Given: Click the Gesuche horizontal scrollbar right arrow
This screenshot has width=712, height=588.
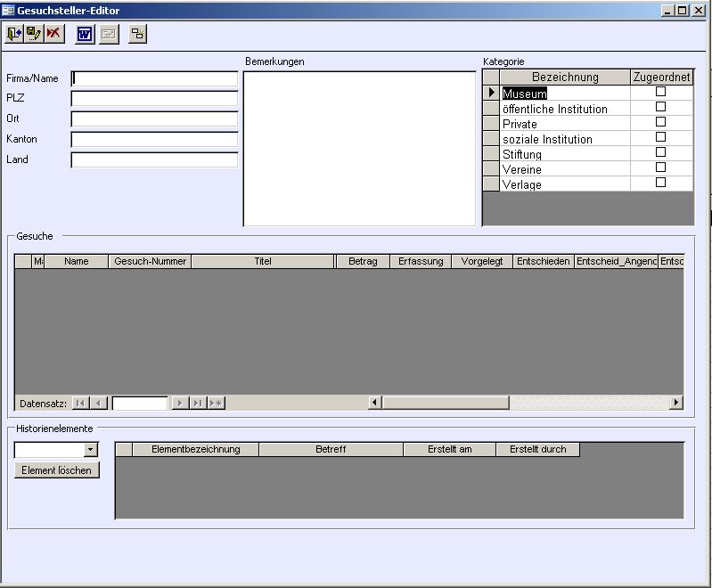Looking at the screenshot, I should pyautogui.click(x=675, y=403).
